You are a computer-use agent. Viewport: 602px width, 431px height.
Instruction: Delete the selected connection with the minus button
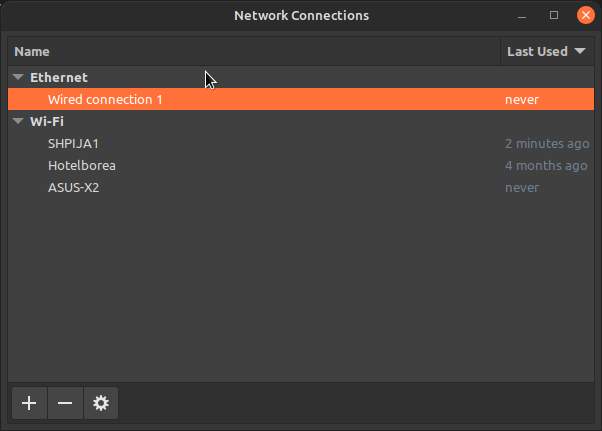(65, 403)
